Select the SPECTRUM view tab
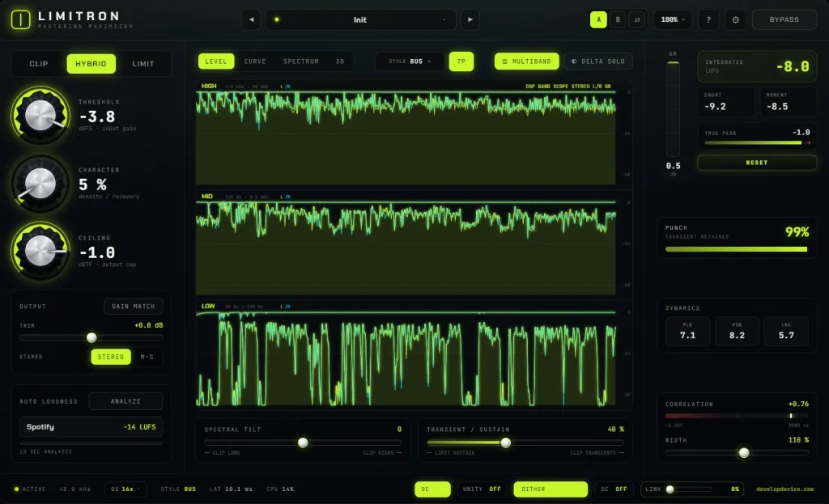This screenshot has height=504, width=829. pos(301,61)
